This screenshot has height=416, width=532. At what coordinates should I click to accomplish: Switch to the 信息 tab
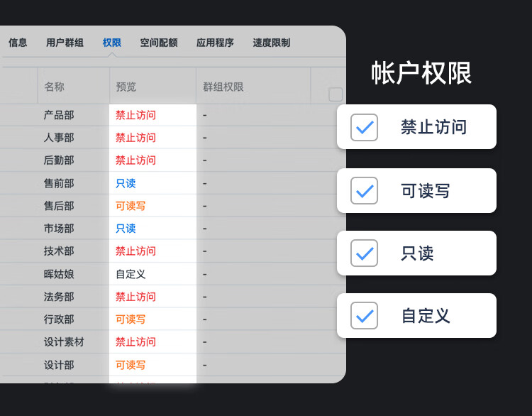[18, 43]
